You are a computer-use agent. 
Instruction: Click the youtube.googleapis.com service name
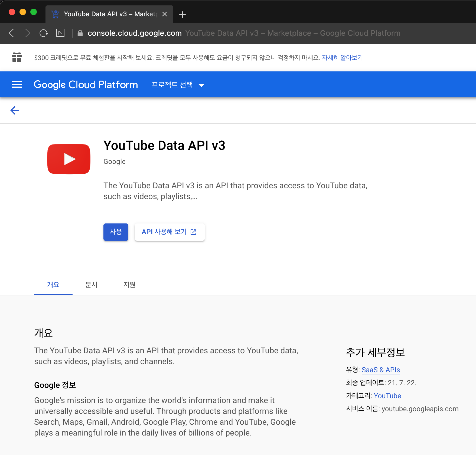click(x=420, y=409)
